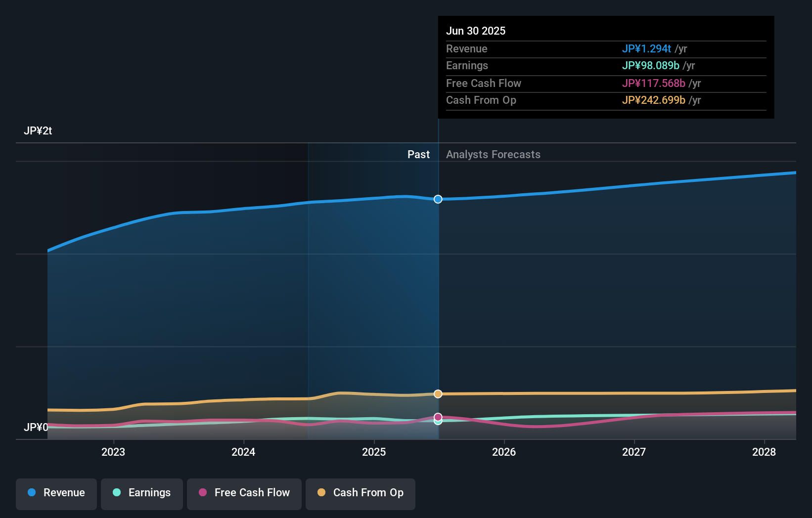
Task: Click the Cash From Op marker on the divider
Action: pos(438,394)
